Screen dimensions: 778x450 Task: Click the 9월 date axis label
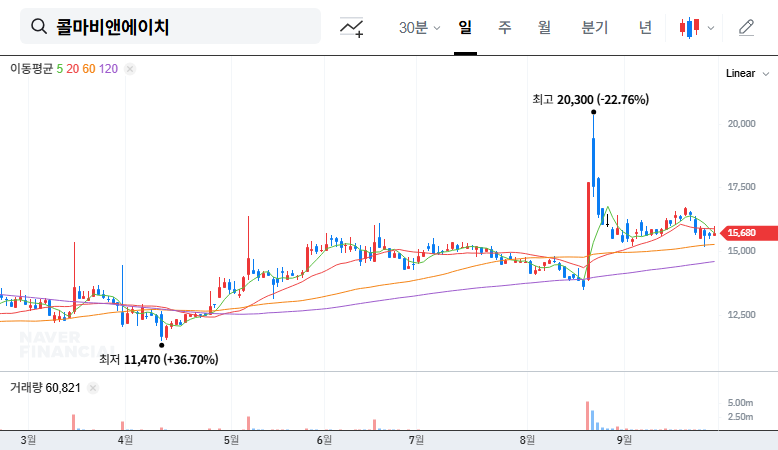(x=624, y=440)
